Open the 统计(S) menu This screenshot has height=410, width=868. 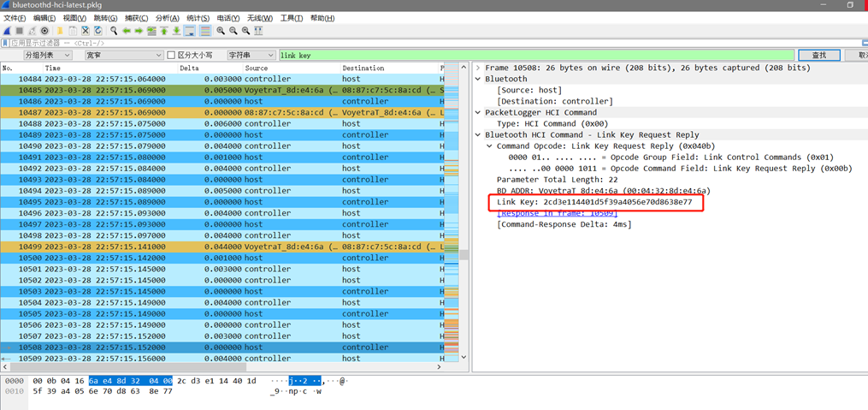tap(198, 18)
